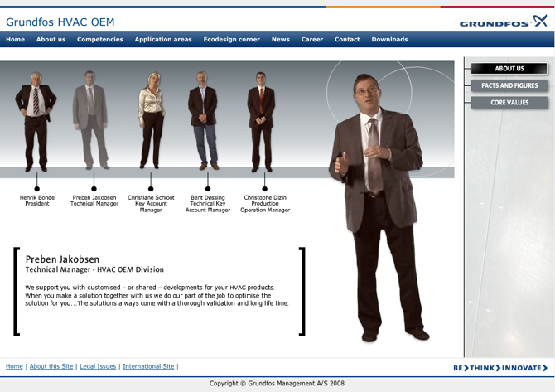
Task: Click the Preben Jakobsen Technical Manager label
Action: pyautogui.click(x=94, y=201)
